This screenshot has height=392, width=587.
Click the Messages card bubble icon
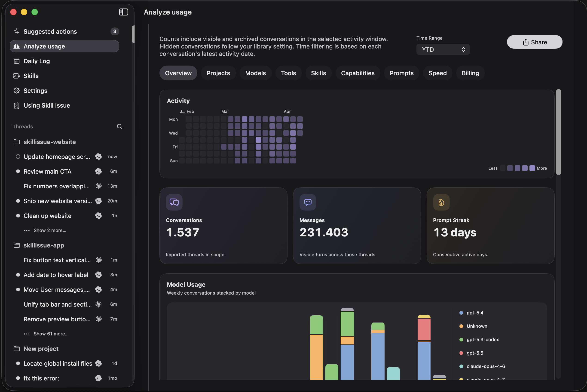[x=308, y=202]
